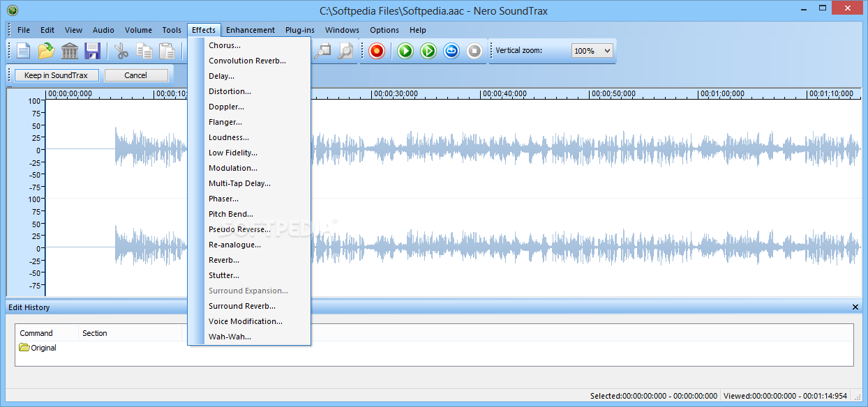Open the View menu
The image size is (868, 407).
coord(73,30)
